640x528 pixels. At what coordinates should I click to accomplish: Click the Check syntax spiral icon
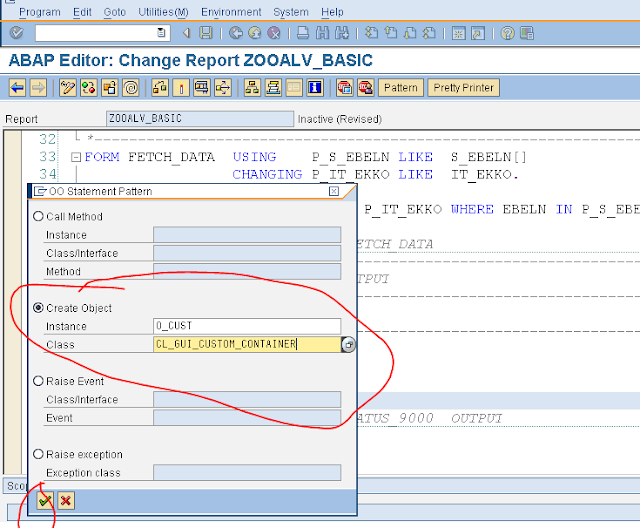click(x=131, y=87)
